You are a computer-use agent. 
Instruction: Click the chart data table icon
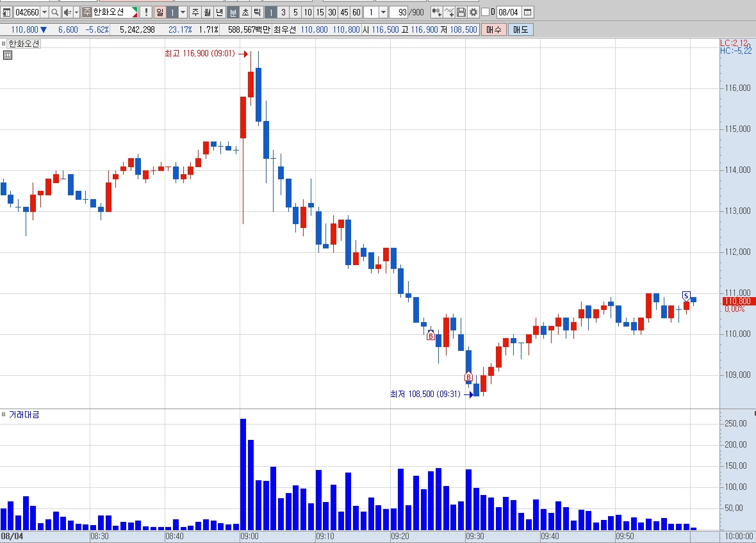coord(7,55)
